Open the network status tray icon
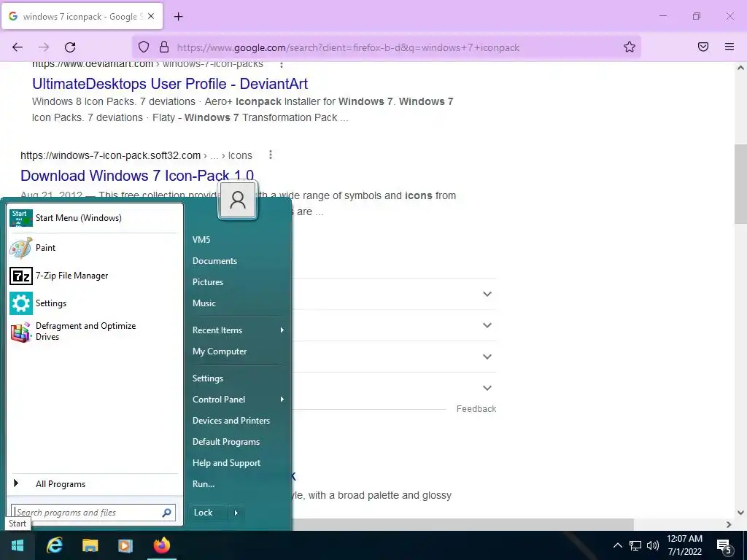Viewport: 747px width, 560px height. (x=635, y=545)
